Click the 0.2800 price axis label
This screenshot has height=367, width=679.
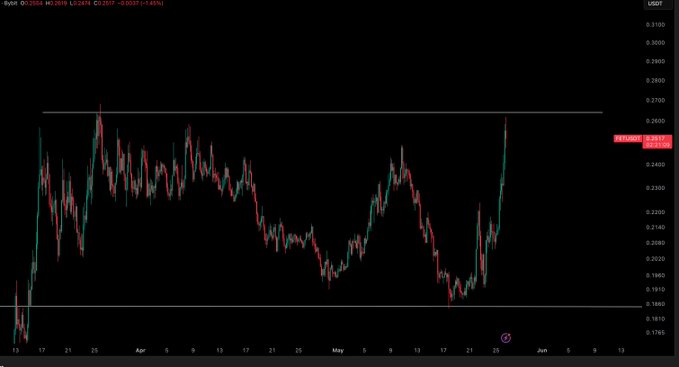click(655, 80)
